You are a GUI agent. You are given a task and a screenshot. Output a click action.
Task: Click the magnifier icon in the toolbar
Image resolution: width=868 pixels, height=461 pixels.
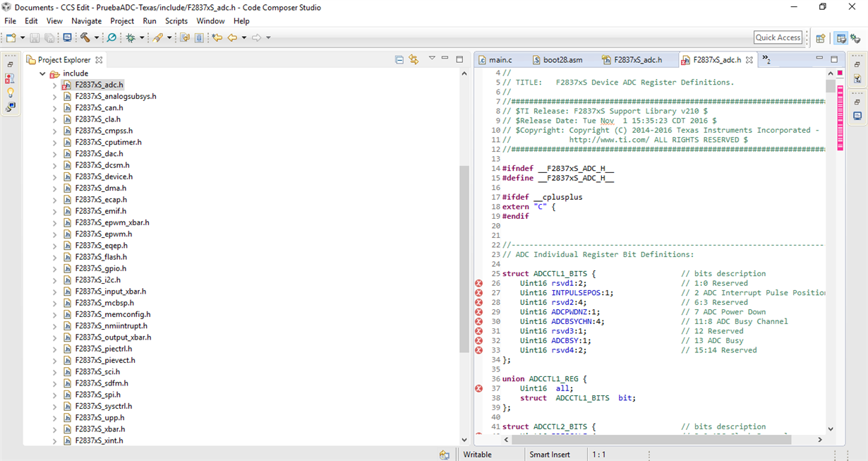click(x=111, y=37)
